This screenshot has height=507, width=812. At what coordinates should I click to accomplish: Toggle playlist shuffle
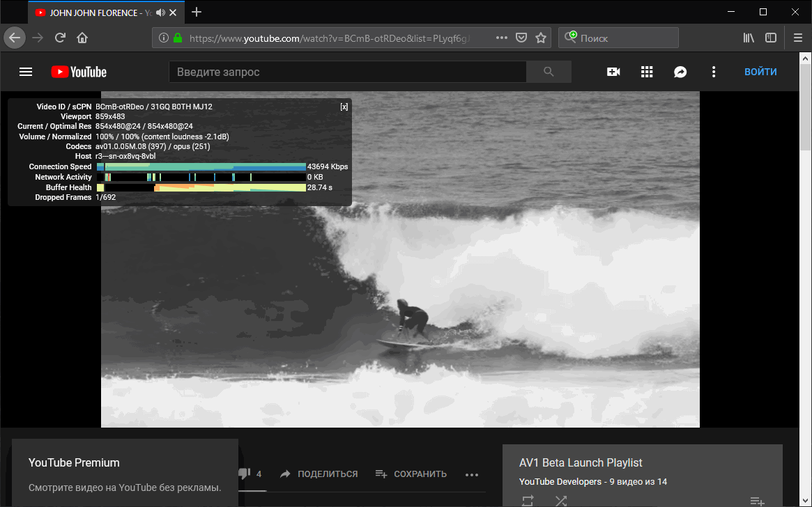560,500
